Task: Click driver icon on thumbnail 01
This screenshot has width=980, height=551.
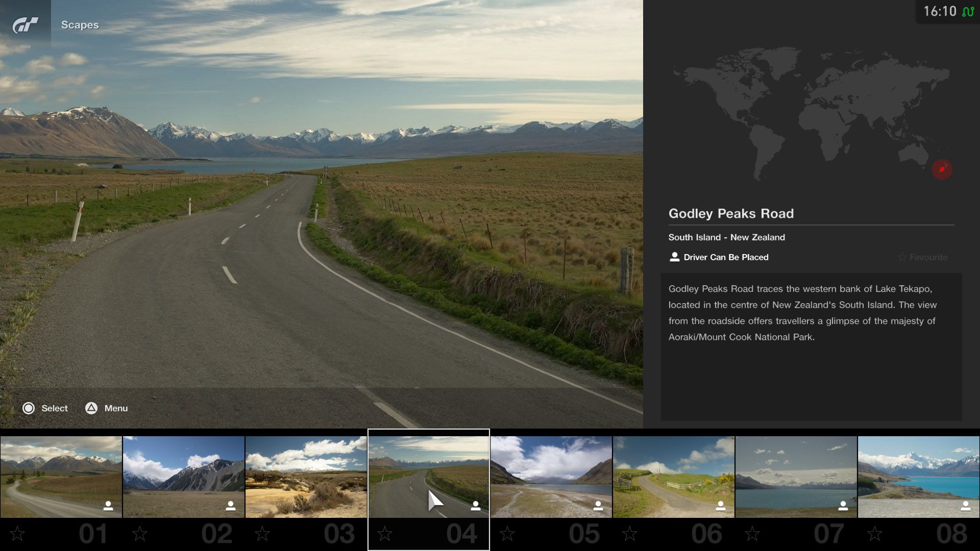Action: pyautogui.click(x=108, y=506)
